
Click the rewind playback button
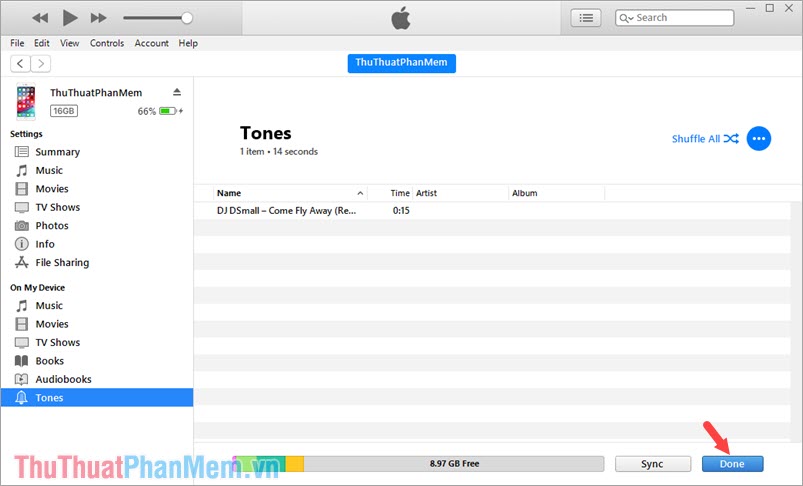(x=39, y=18)
